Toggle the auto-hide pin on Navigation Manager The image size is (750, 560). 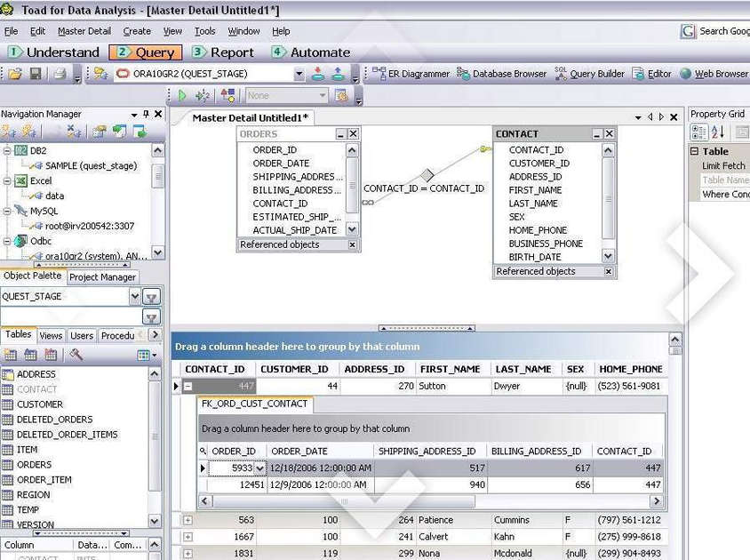[148, 114]
